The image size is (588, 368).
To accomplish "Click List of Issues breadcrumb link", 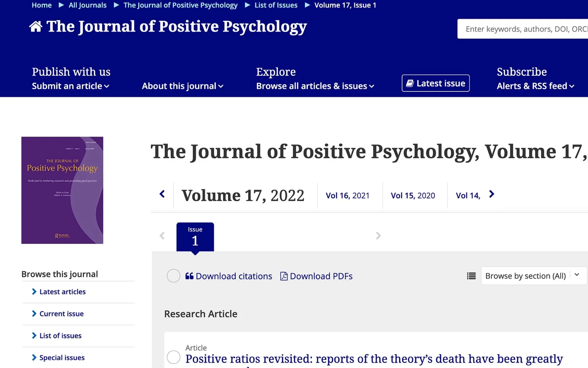I will click(276, 5).
